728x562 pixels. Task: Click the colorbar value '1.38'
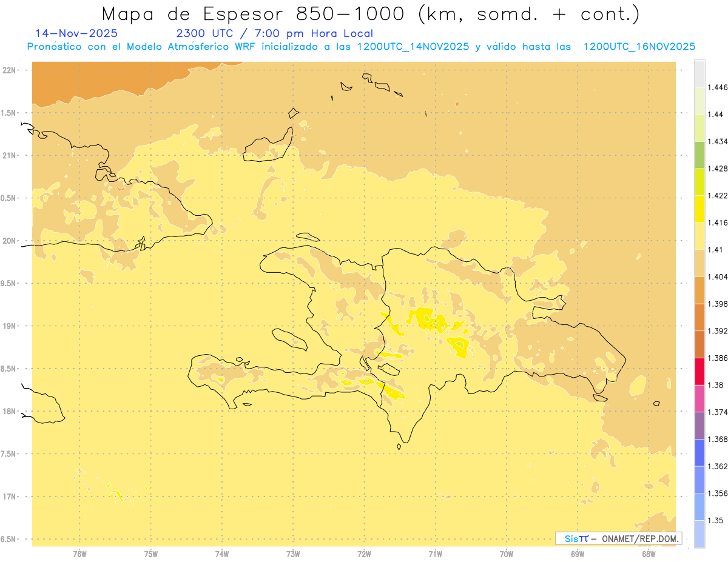(x=715, y=385)
